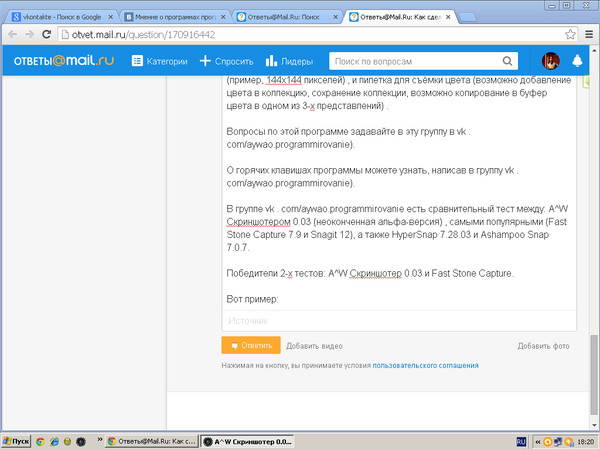Bookmark this page with the star icon

[570, 34]
